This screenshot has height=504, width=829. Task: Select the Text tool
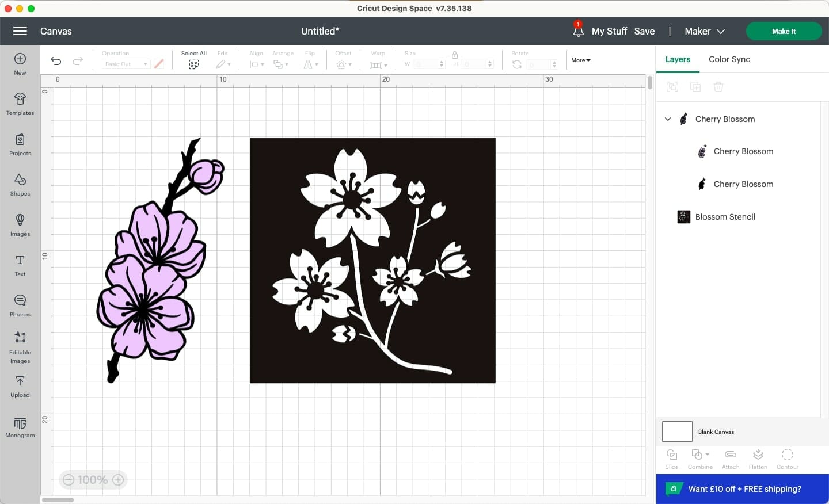20,266
